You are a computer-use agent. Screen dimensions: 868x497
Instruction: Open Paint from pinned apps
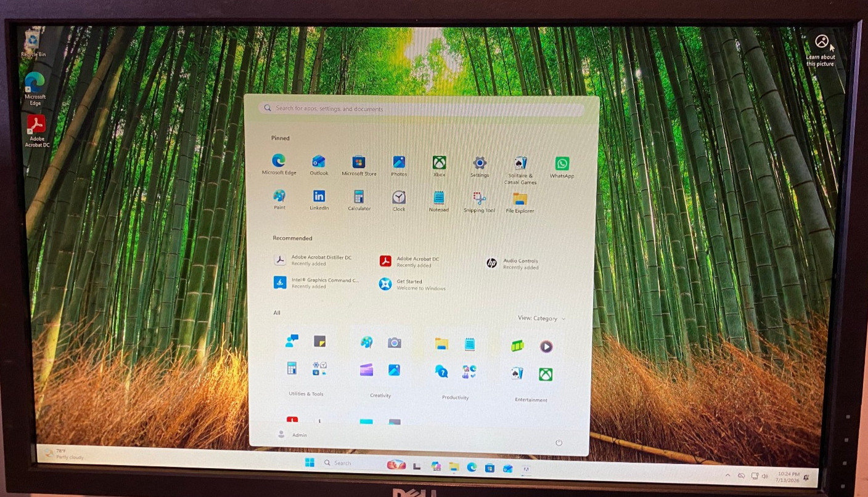279,200
